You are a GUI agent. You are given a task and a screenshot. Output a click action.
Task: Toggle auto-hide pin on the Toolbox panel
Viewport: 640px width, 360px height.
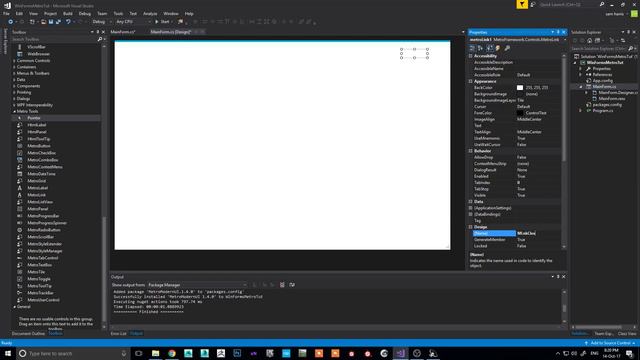(98, 32)
